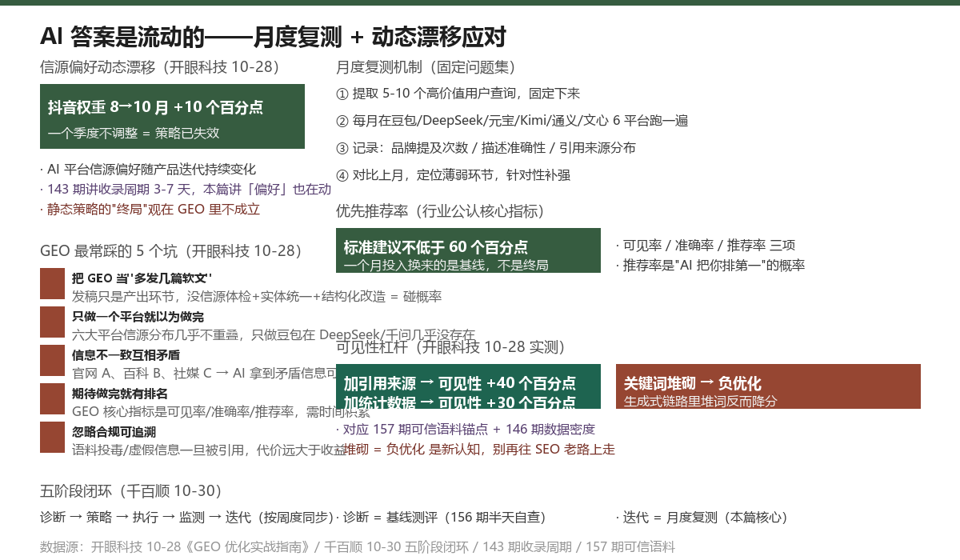Viewport: 960px width, 560px height.
Task: Click subtitle '一个月投入换来的是基线，不是终局'
Action: [446, 265]
